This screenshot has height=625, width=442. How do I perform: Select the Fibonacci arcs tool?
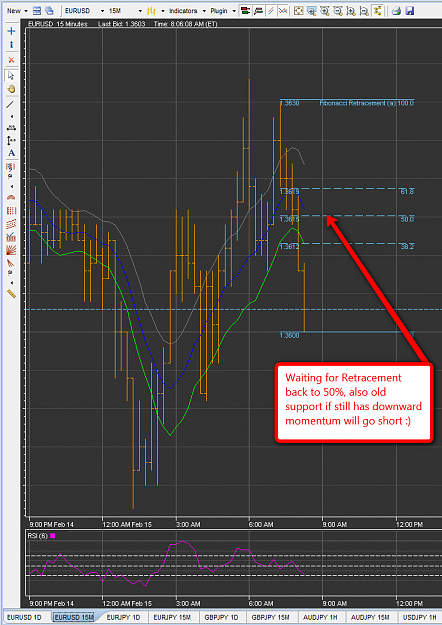11,197
